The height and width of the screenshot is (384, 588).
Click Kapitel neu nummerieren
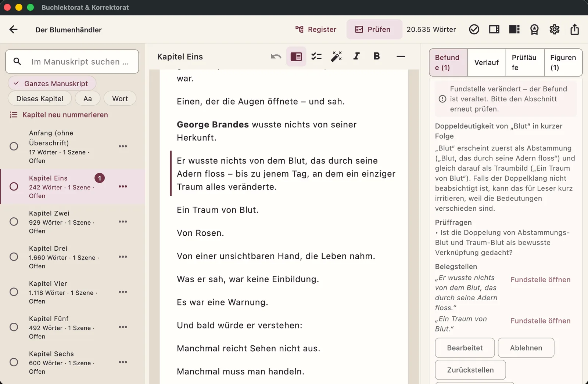pyautogui.click(x=59, y=115)
